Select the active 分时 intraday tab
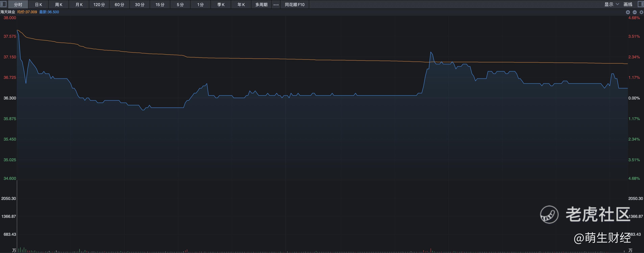 tap(18, 5)
